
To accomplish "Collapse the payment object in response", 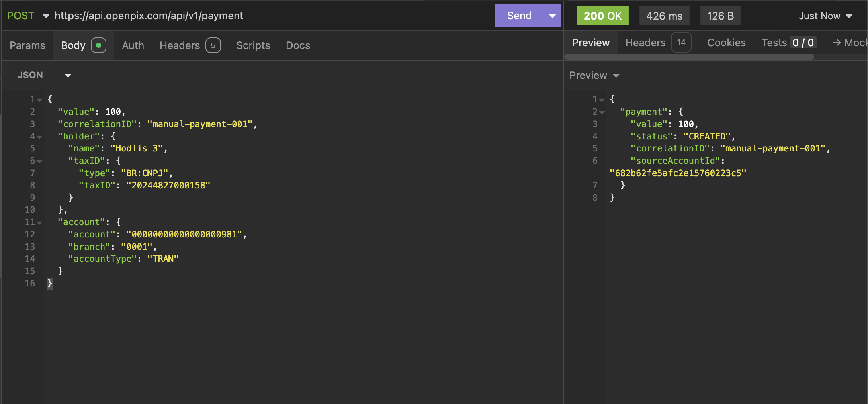I will click(x=602, y=112).
